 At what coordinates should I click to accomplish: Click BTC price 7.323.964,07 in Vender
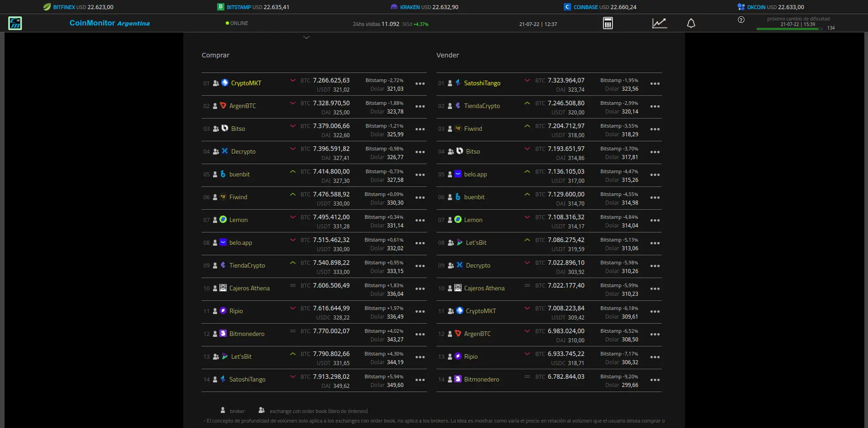tap(566, 80)
